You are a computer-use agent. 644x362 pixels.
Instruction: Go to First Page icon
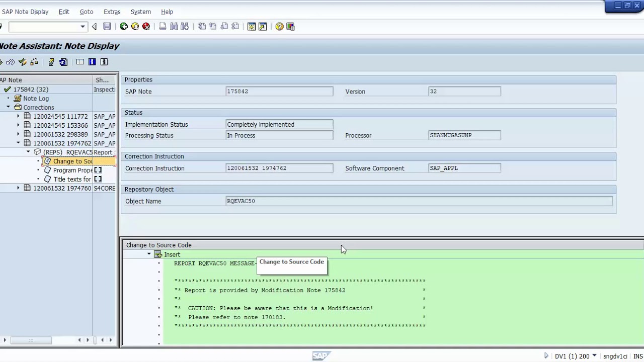tap(202, 27)
